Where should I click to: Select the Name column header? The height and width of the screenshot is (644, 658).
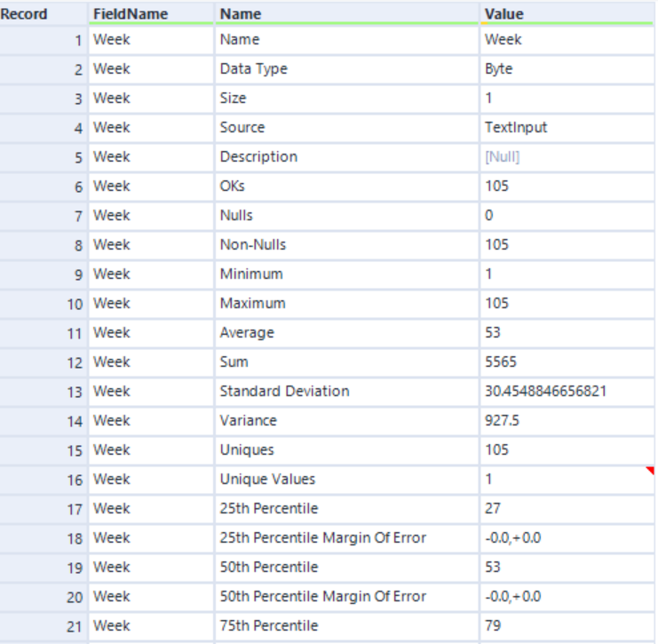coord(240,13)
